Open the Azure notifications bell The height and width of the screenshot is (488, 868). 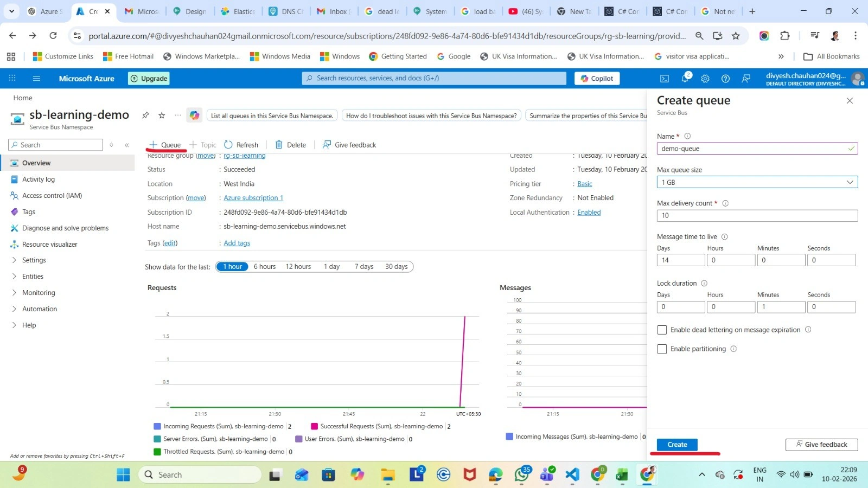tap(685, 79)
